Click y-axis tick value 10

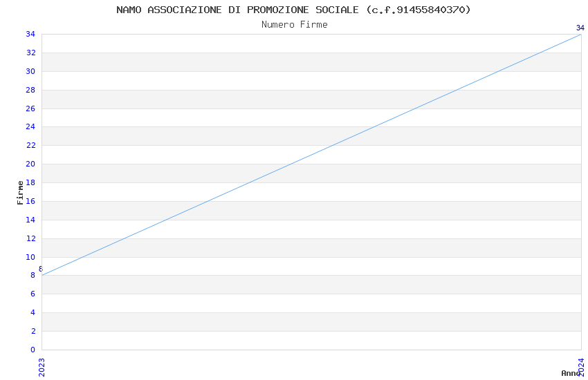coord(30,257)
